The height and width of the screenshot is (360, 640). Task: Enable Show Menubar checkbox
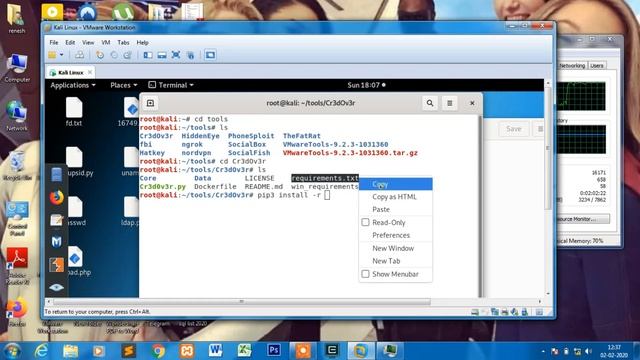pyautogui.click(x=365, y=274)
